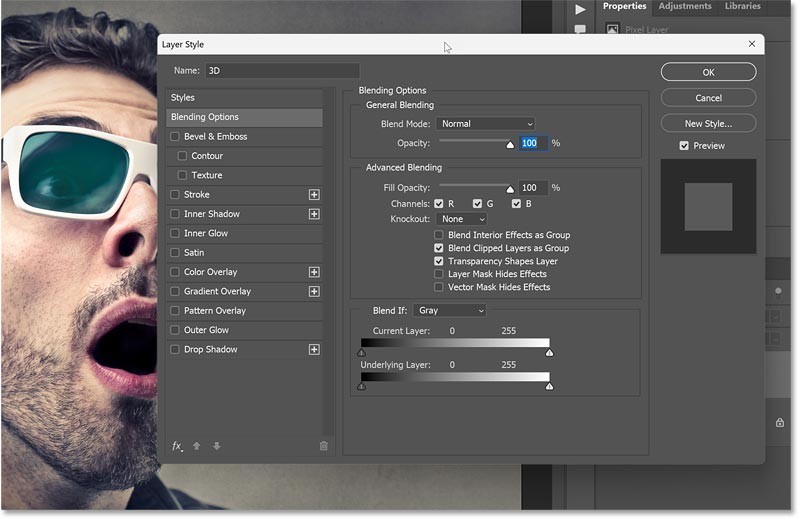This screenshot has width=799, height=519.
Task: Toggle Blend Interior Effects as Group
Action: pyautogui.click(x=439, y=236)
